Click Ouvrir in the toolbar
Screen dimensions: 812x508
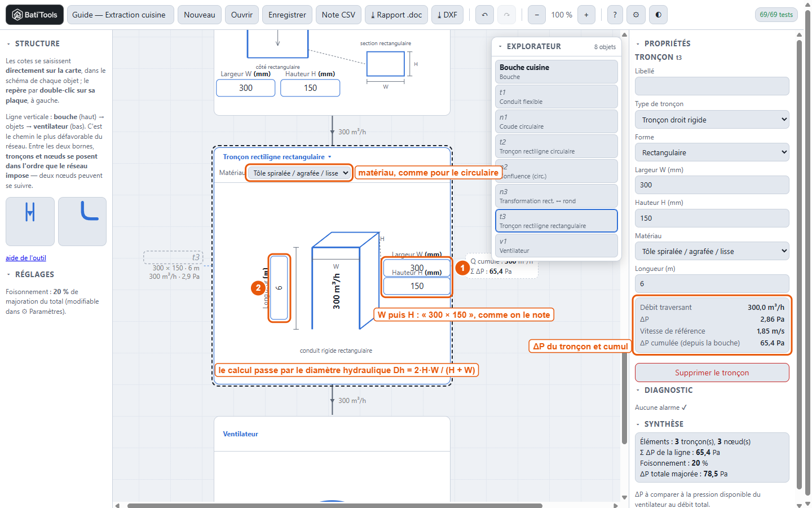(242, 15)
